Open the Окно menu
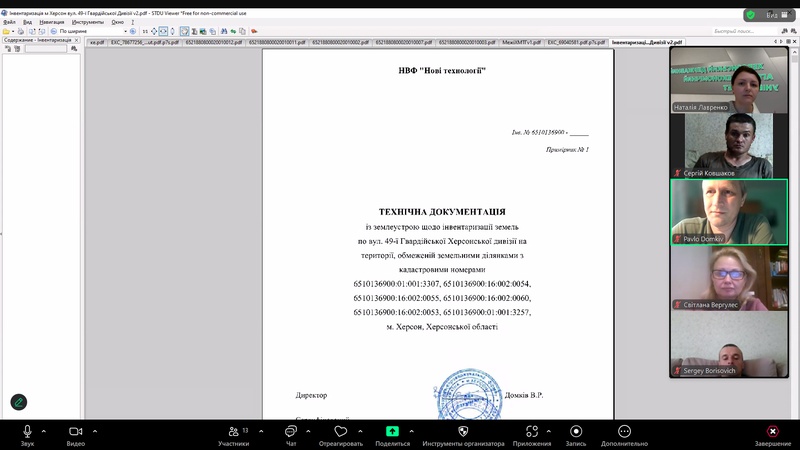The image size is (800, 450). pyautogui.click(x=117, y=22)
